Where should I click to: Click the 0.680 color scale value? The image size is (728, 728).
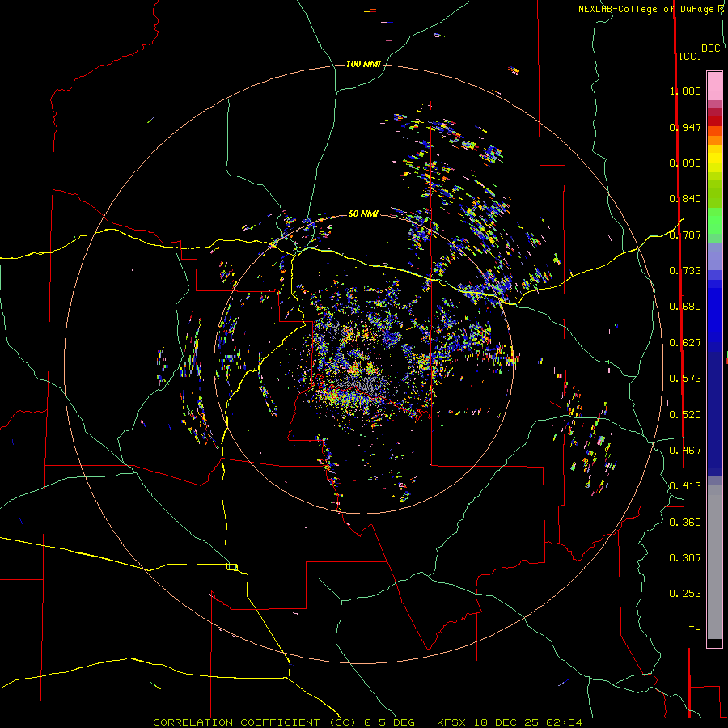[x=685, y=307]
